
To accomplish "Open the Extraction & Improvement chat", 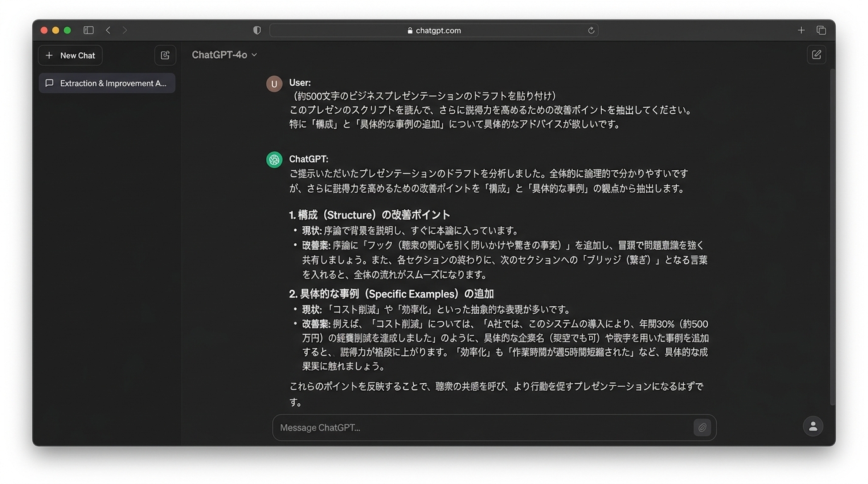I will coord(107,83).
